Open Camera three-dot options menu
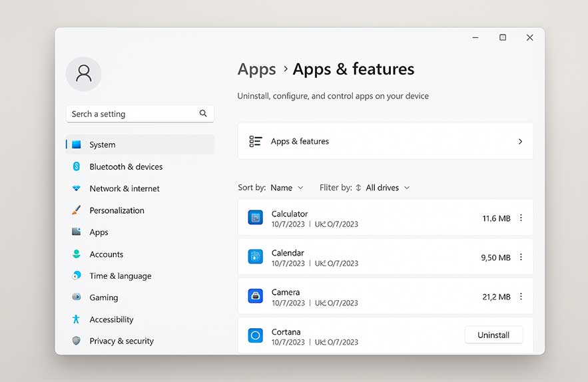This screenshot has width=588, height=382. [521, 297]
